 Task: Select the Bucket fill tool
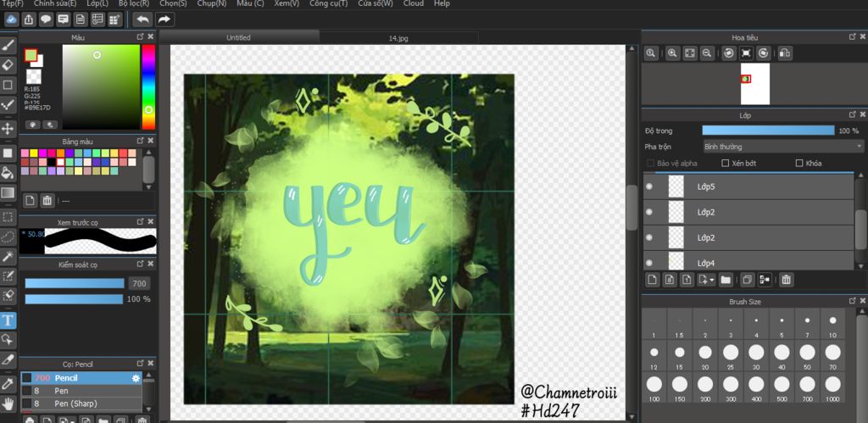click(8, 173)
